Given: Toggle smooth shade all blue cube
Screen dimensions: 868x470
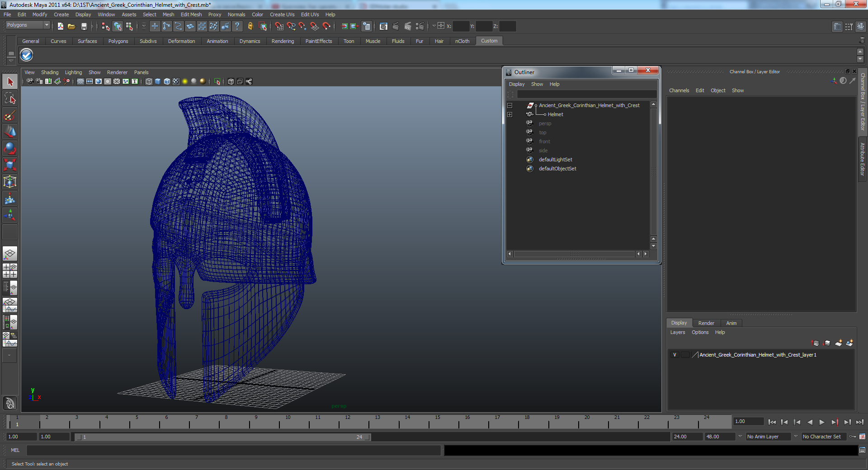Looking at the screenshot, I should pyautogui.click(x=158, y=81).
